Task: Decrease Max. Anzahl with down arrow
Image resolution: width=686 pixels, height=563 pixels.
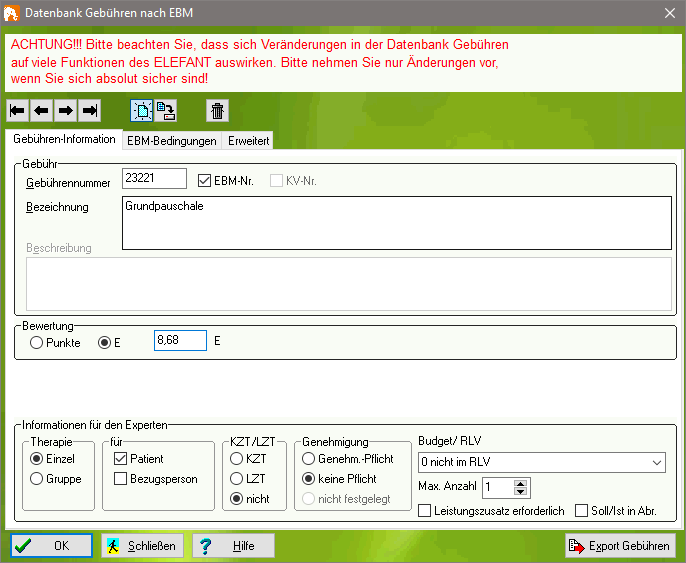Action: tap(520, 492)
